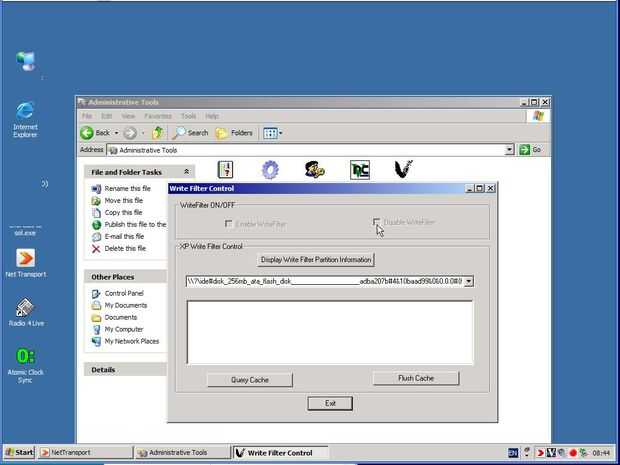Open Documents from Other Places
The height and width of the screenshot is (465, 620).
pyautogui.click(x=121, y=317)
